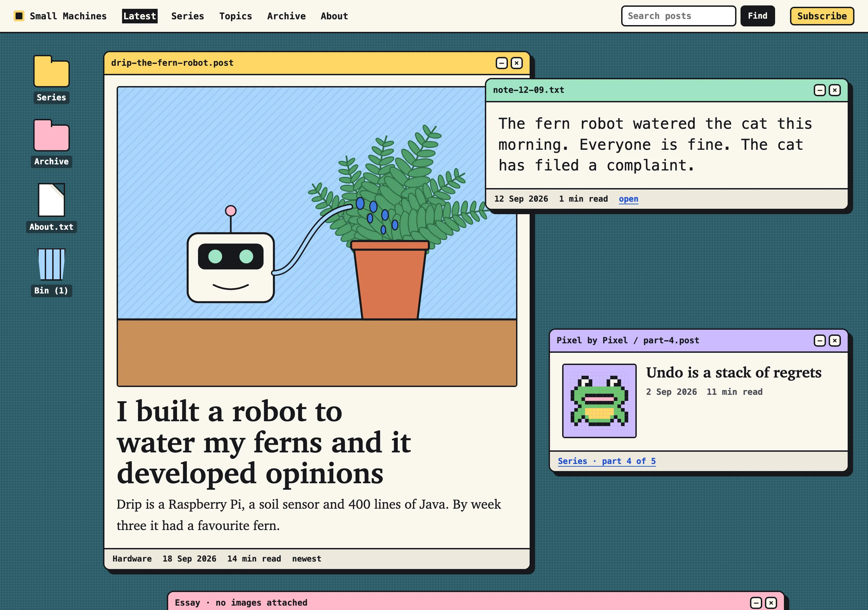Click the Search posts input field
This screenshot has height=610, width=868.
coord(678,16)
